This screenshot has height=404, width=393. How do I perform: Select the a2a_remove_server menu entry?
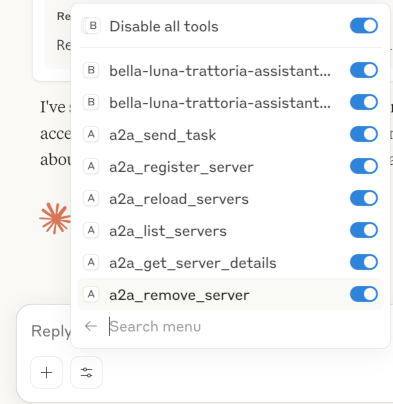pyautogui.click(x=230, y=294)
